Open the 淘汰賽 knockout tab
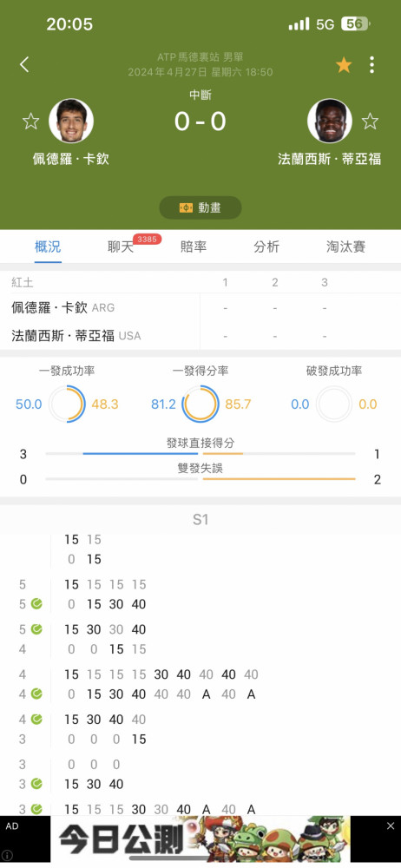 (x=346, y=247)
